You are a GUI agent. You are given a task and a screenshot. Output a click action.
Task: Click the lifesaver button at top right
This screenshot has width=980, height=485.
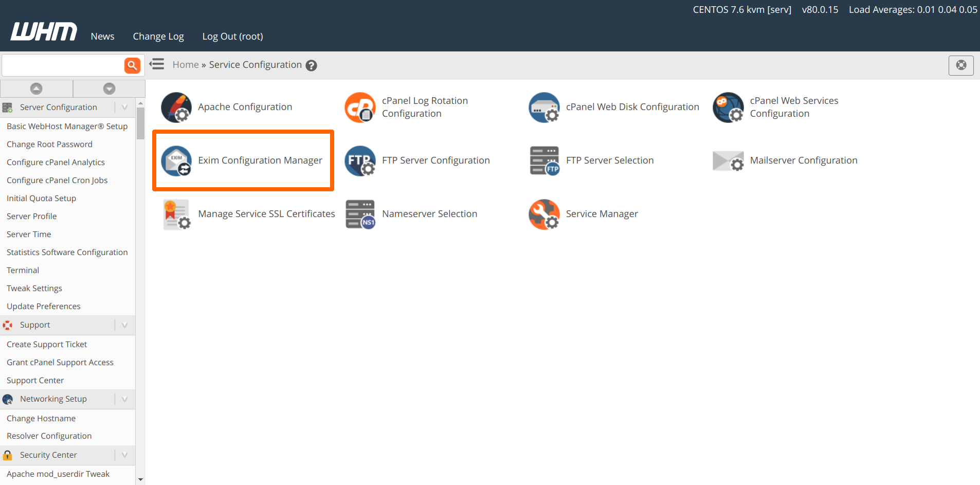[x=961, y=65]
